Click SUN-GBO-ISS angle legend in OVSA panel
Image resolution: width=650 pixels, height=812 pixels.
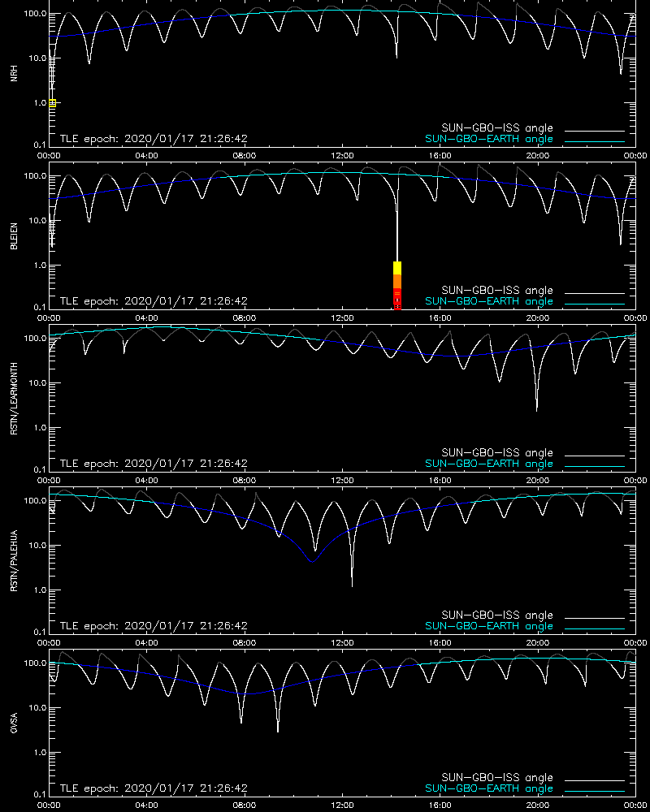click(497, 777)
